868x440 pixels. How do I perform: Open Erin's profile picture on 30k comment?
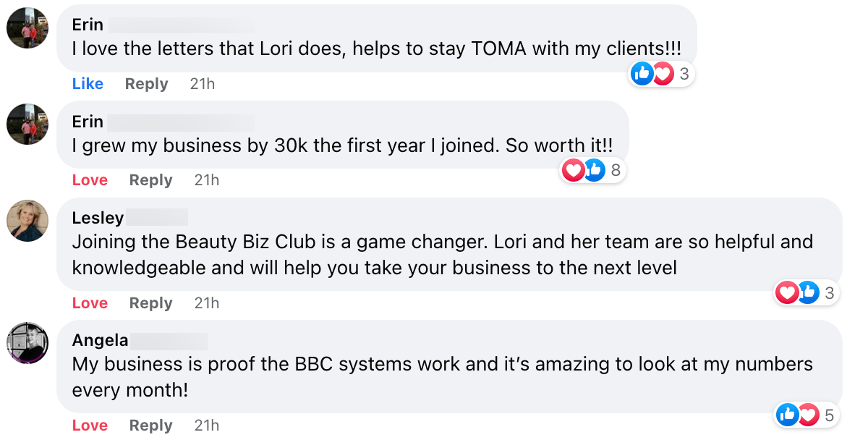pos(27,124)
